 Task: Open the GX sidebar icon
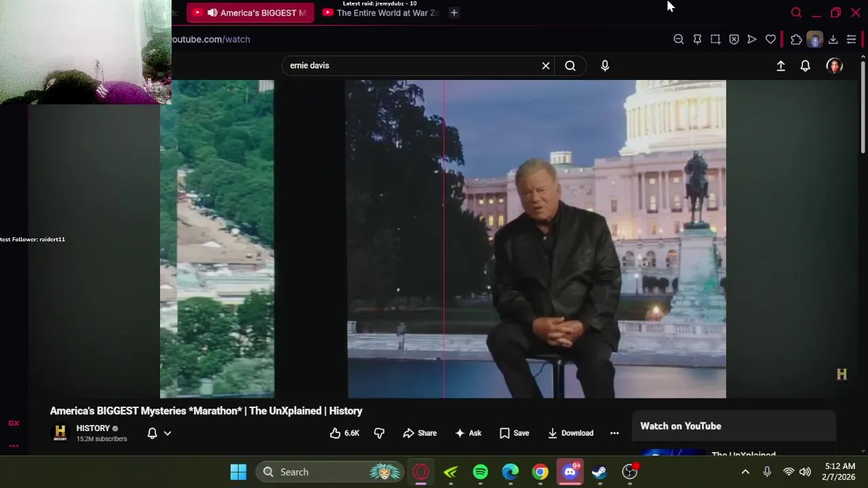coord(14,423)
